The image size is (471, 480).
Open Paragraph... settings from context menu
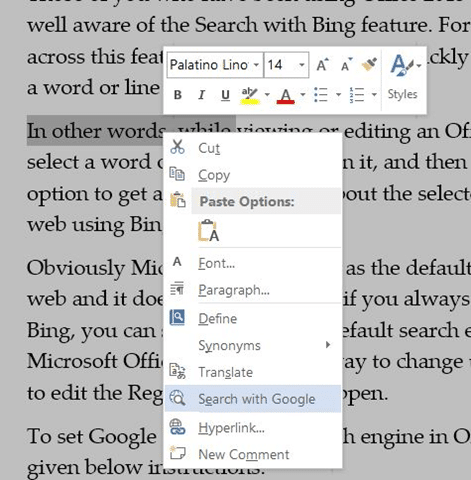click(253, 290)
